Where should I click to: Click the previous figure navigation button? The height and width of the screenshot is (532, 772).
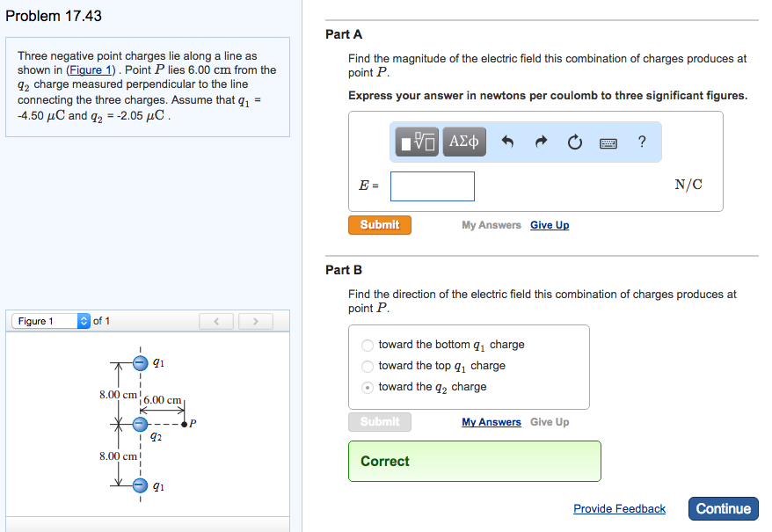(x=216, y=321)
